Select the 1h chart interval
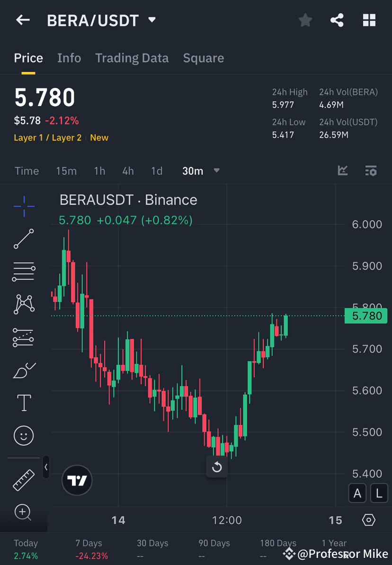Viewport: 392px width, 565px height. [x=99, y=171]
